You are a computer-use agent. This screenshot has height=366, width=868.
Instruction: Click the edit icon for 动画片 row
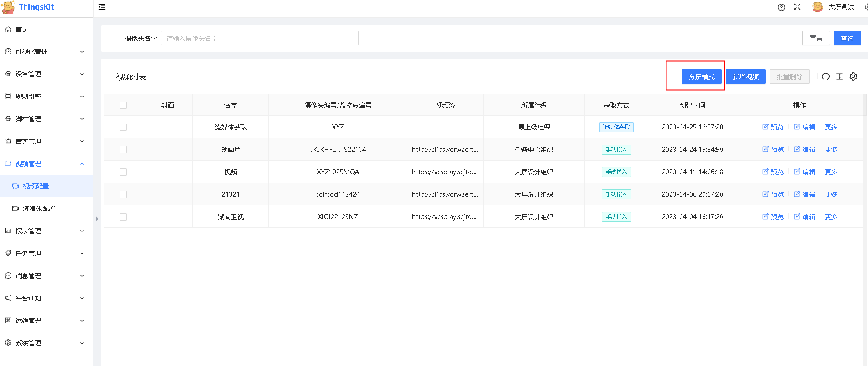coord(797,149)
